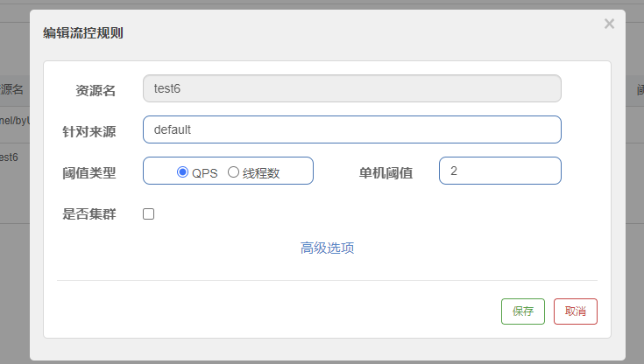Focus the 单机阈值 input showing 2
The width and height of the screenshot is (644, 364).
click(499, 171)
